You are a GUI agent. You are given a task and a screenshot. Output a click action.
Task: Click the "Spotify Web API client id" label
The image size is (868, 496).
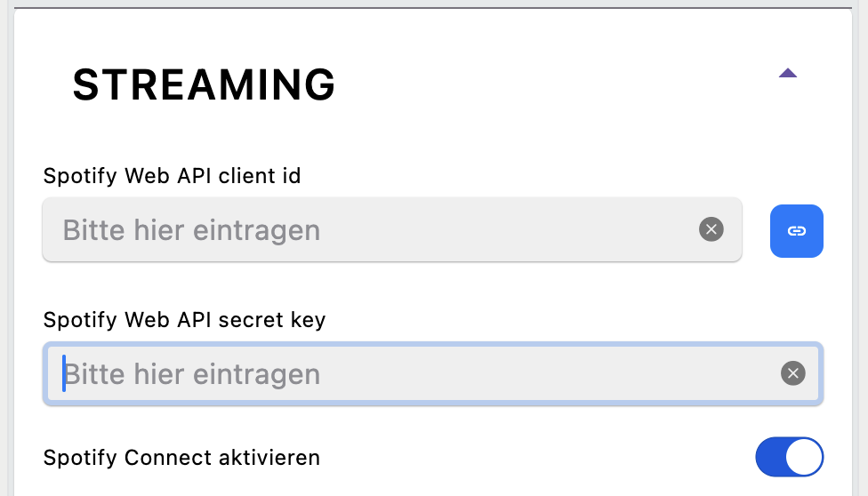pyautogui.click(x=172, y=176)
